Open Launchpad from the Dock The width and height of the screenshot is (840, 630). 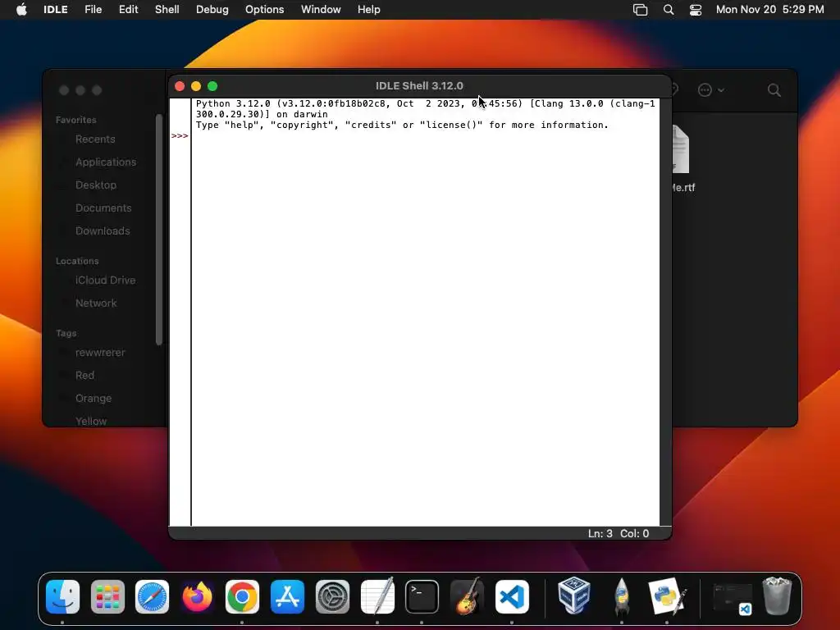click(107, 597)
